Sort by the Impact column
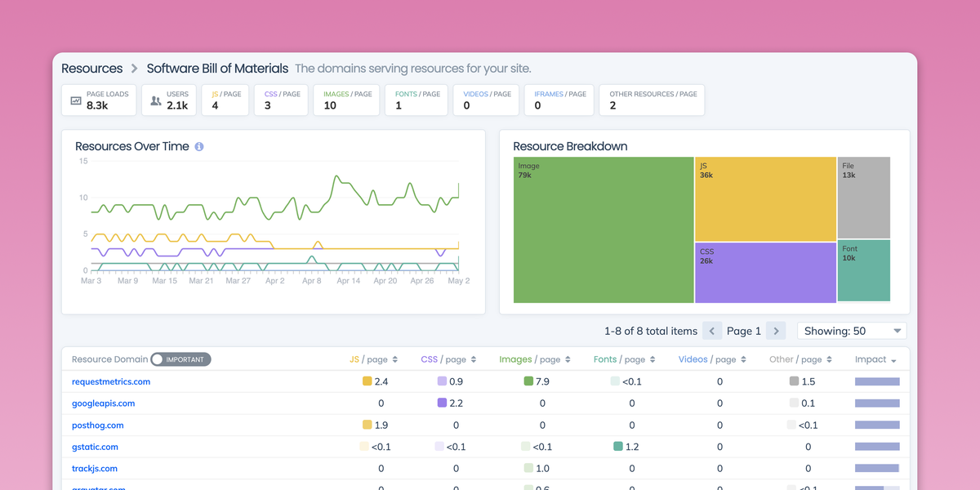 [875, 359]
